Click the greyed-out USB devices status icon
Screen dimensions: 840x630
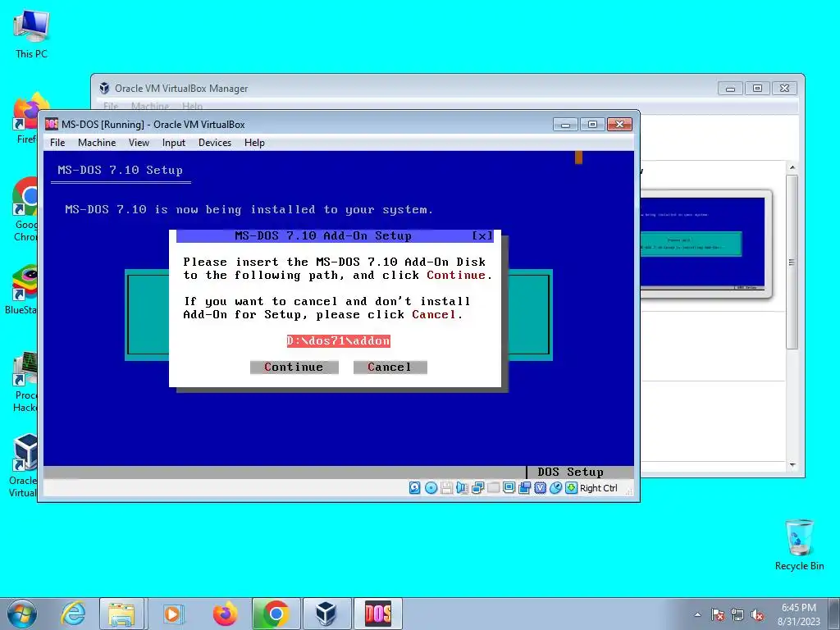point(493,487)
